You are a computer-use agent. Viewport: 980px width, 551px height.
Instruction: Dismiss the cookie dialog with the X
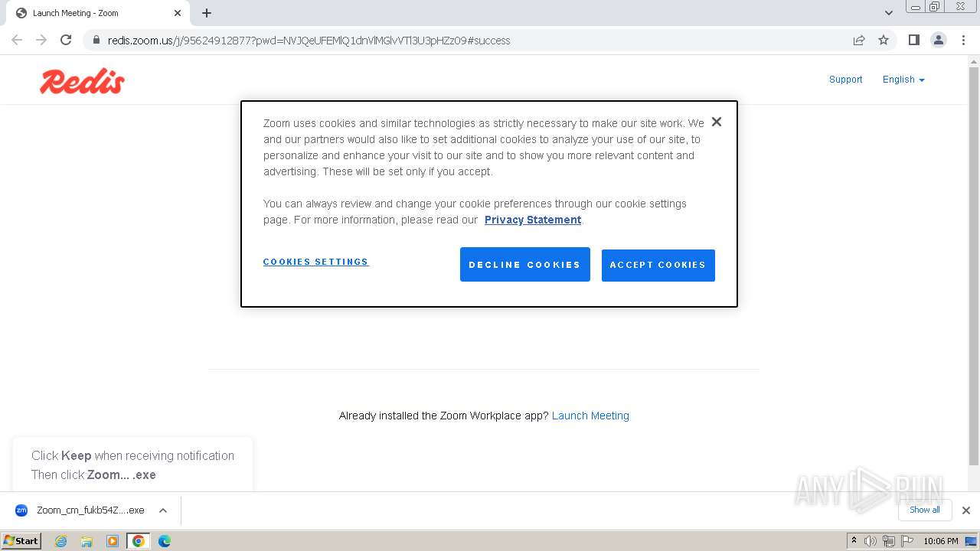(x=717, y=122)
